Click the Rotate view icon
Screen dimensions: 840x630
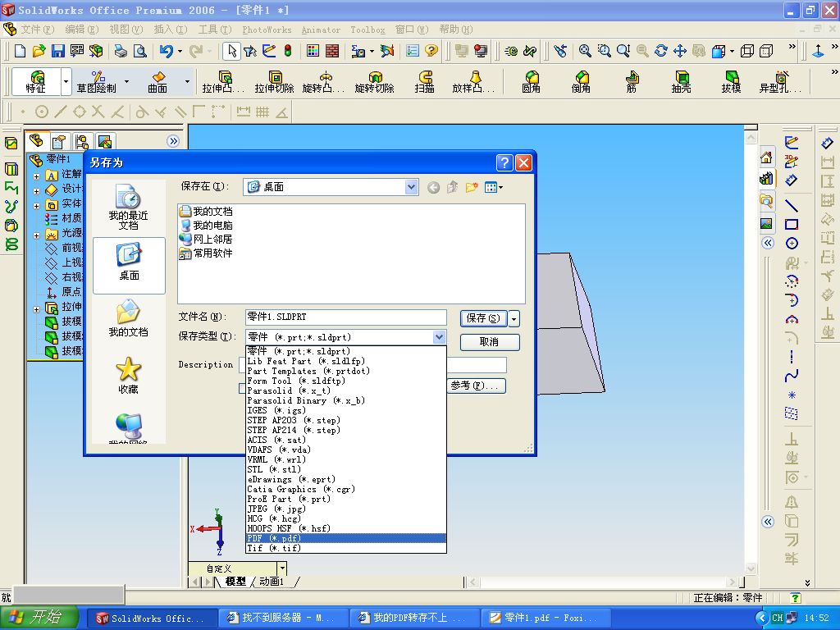coord(661,51)
